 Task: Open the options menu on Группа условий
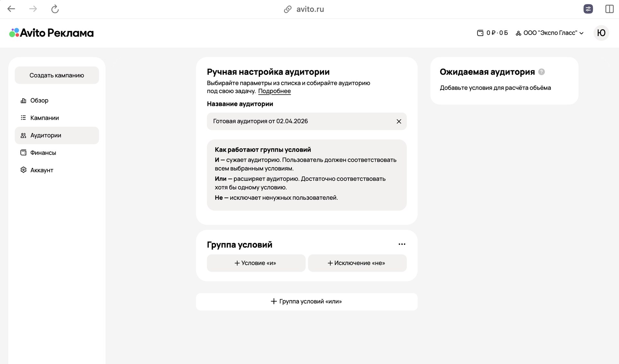[x=402, y=244]
